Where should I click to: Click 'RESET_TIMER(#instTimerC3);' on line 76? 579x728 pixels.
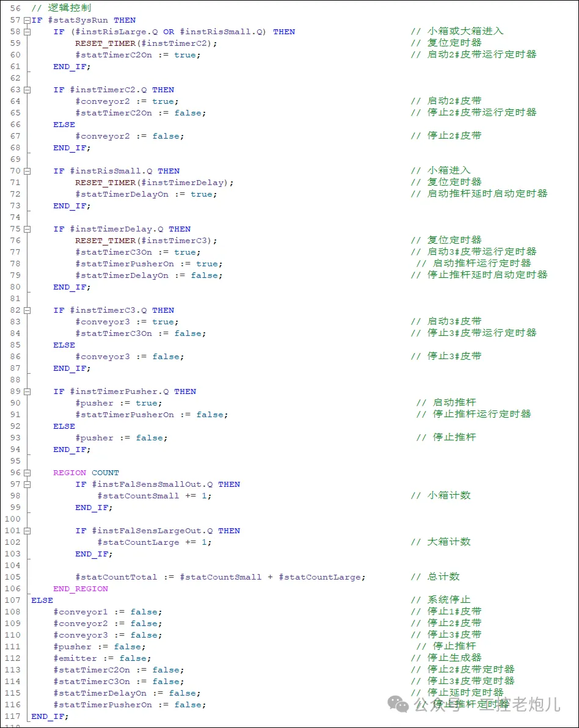tap(146, 241)
